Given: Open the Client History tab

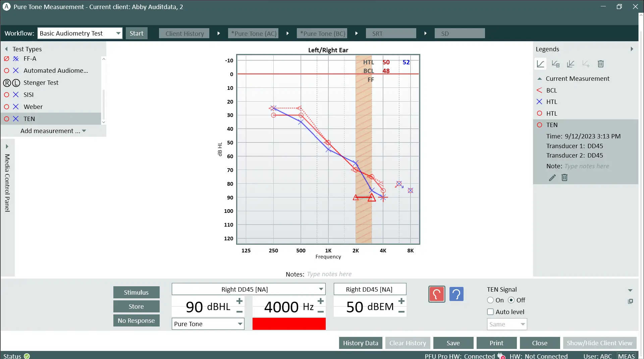Looking at the screenshot, I should click(x=184, y=34).
